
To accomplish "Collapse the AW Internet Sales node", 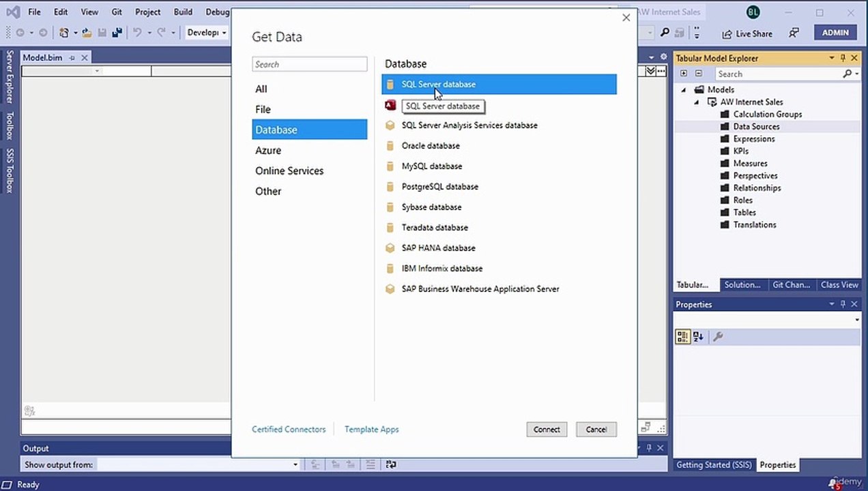I will (x=697, y=102).
